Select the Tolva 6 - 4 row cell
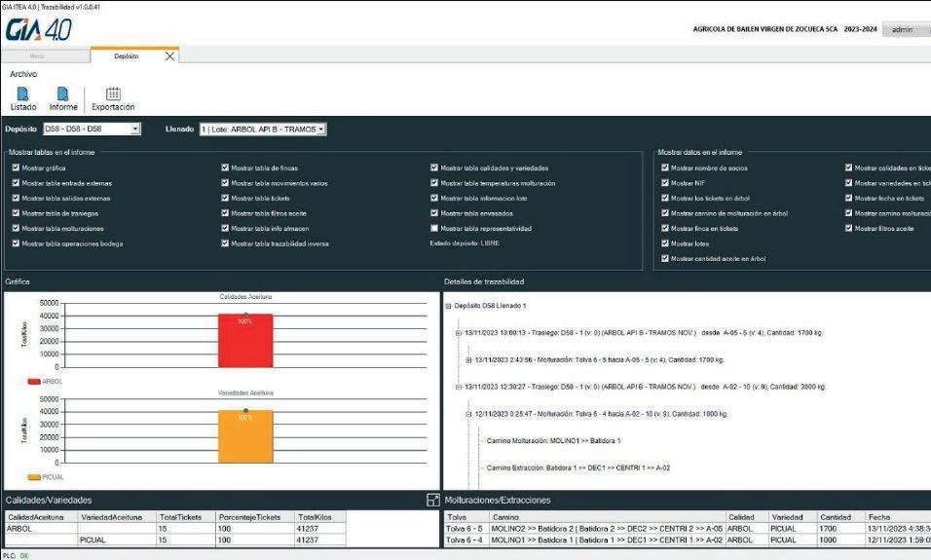The image size is (931, 560). coord(466,540)
